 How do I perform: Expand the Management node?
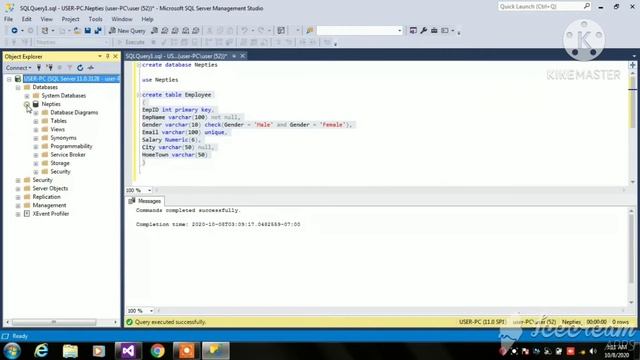[x=18, y=205]
